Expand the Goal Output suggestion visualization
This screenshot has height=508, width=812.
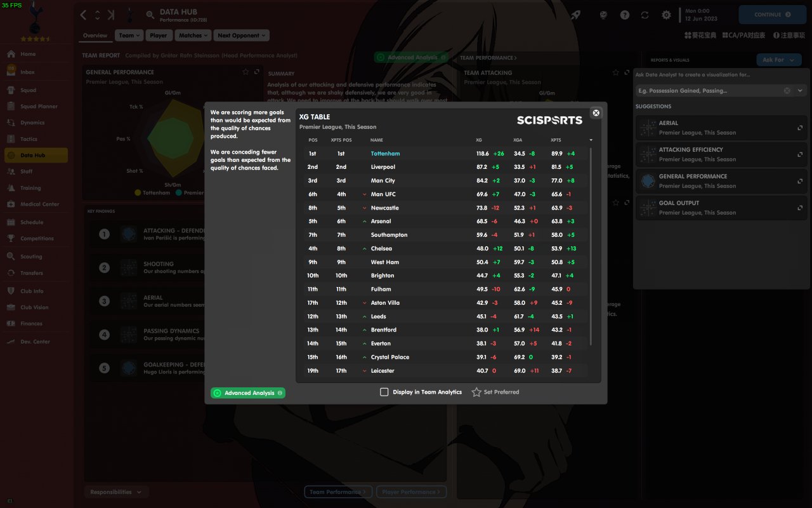point(800,208)
